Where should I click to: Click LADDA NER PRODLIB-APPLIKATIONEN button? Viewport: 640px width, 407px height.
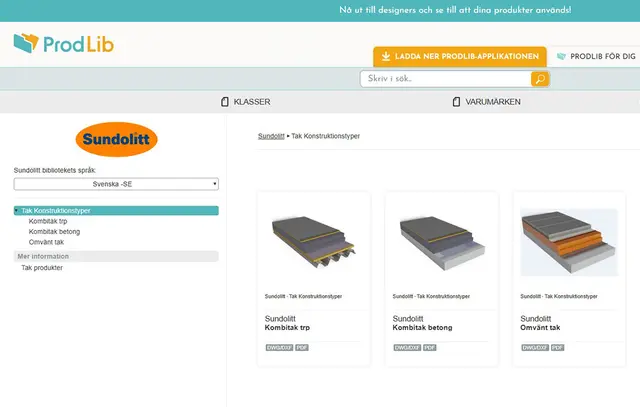point(460,56)
